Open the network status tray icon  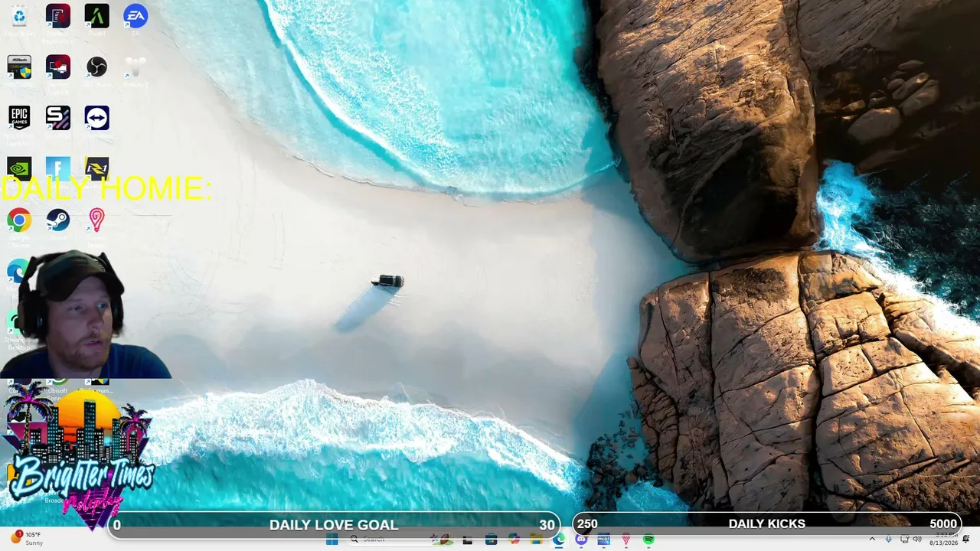[904, 540]
